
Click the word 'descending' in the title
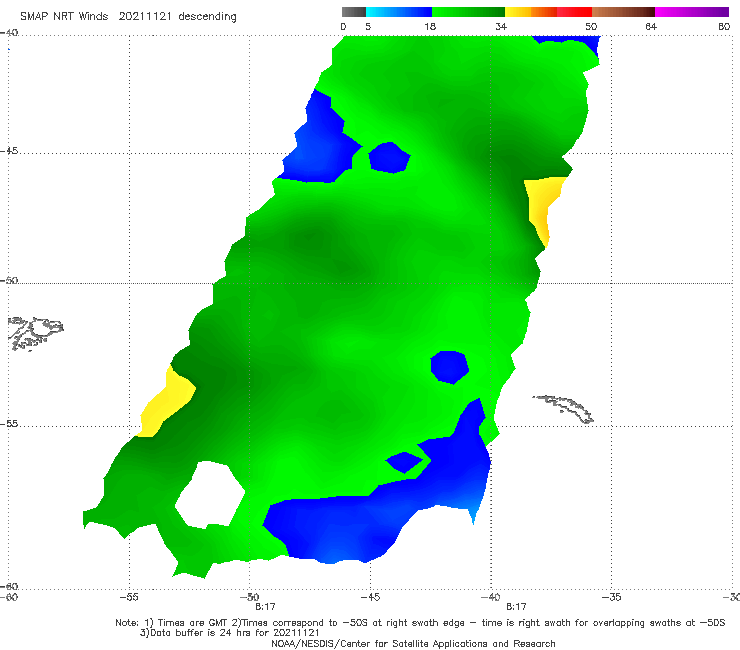pos(208,17)
